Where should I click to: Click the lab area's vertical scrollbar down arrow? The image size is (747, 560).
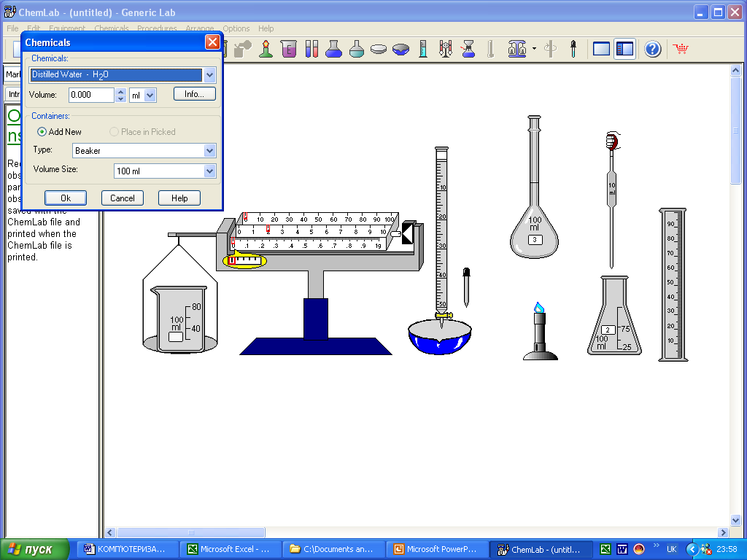(x=735, y=521)
